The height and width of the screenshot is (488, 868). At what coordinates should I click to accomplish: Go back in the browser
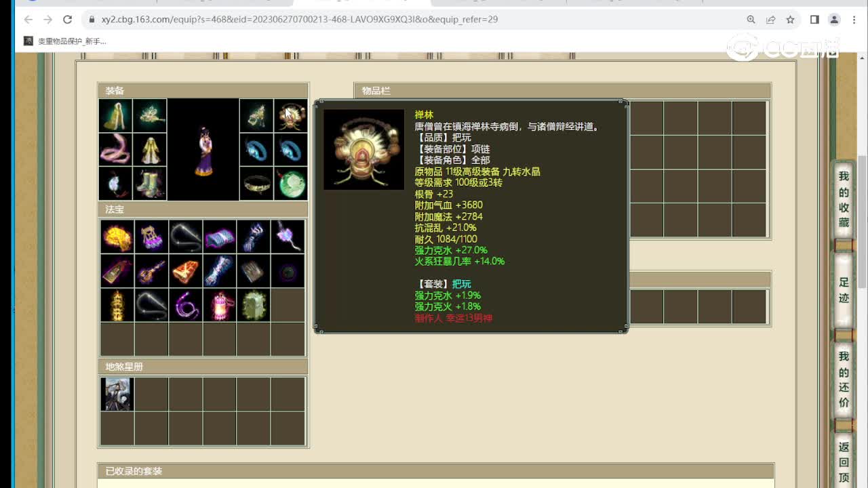point(28,20)
